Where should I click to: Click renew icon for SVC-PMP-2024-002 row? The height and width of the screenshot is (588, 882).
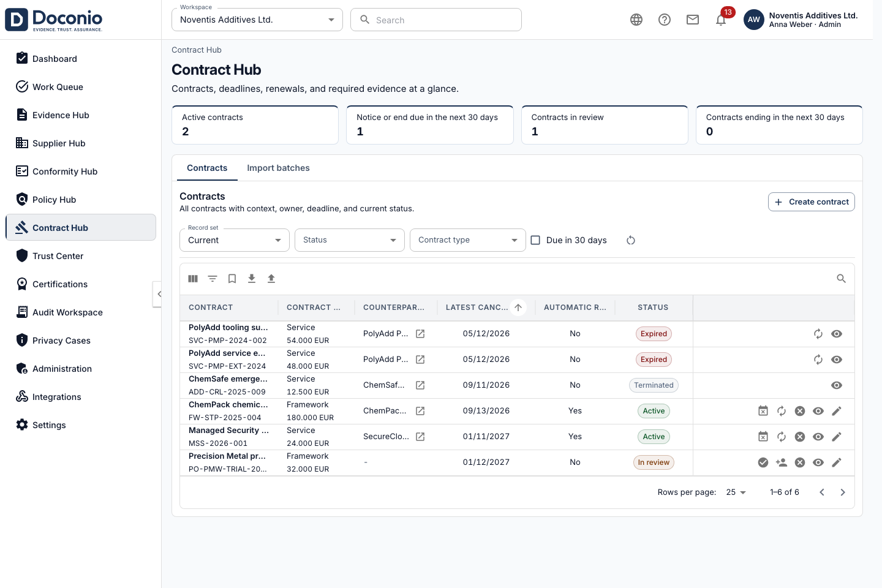pyautogui.click(x=818, y=334)
